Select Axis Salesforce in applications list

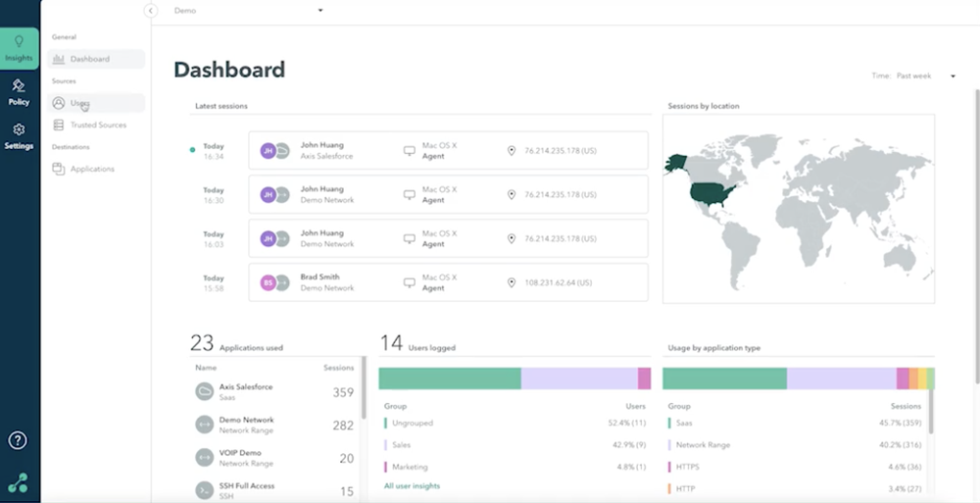(275, 391)
